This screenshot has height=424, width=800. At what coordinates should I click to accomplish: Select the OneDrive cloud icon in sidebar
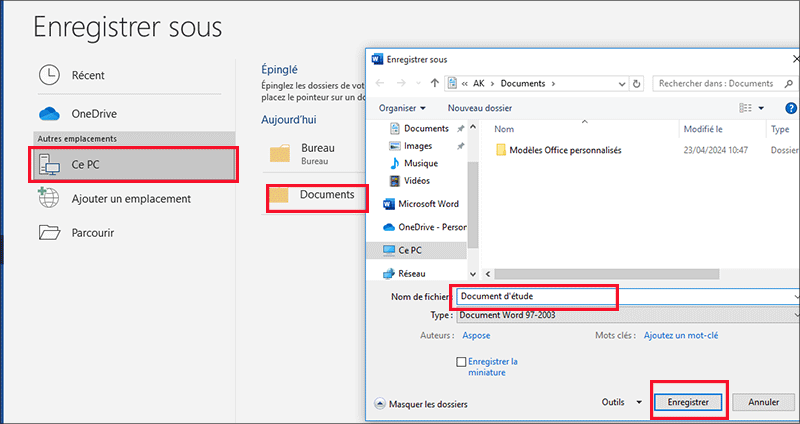pos(49,114)
